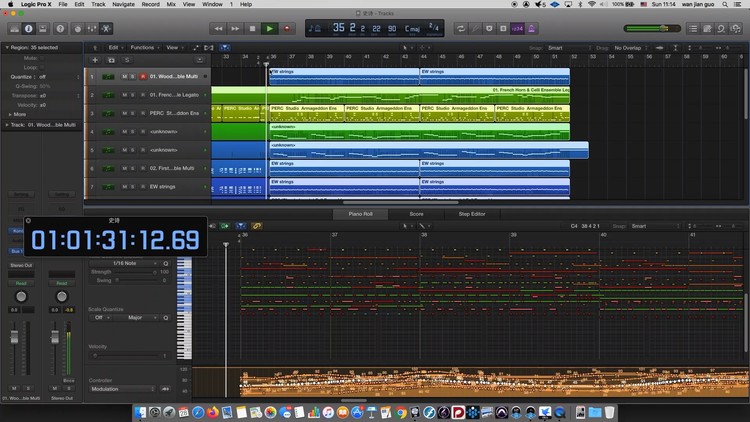Click the Play button in transport
The width and height of the screenshot is (750, 422).
point(269,28)
